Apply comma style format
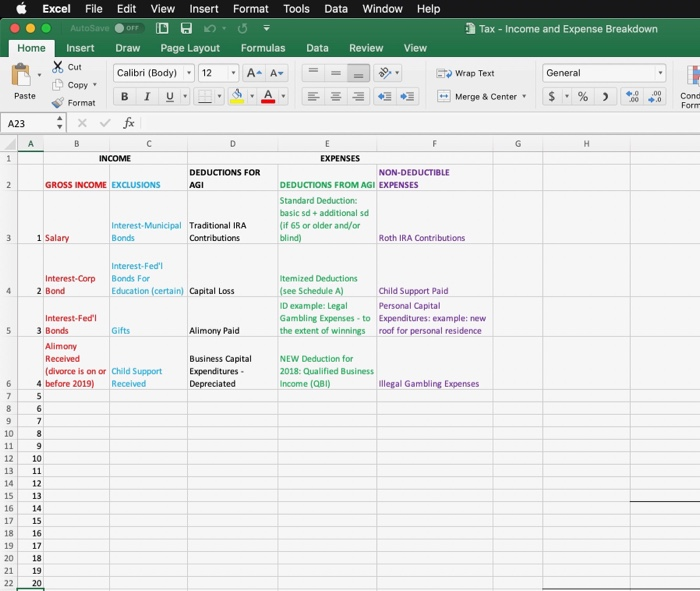 tap(605, 96)
